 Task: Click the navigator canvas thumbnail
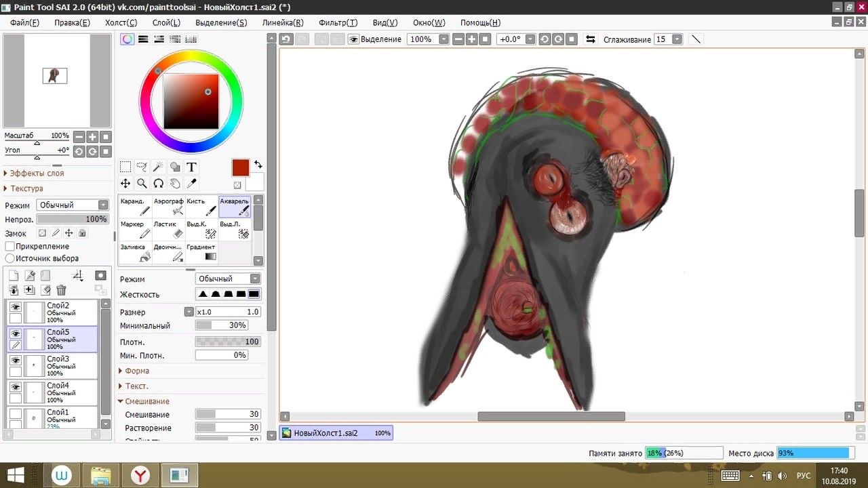(55, 76)
